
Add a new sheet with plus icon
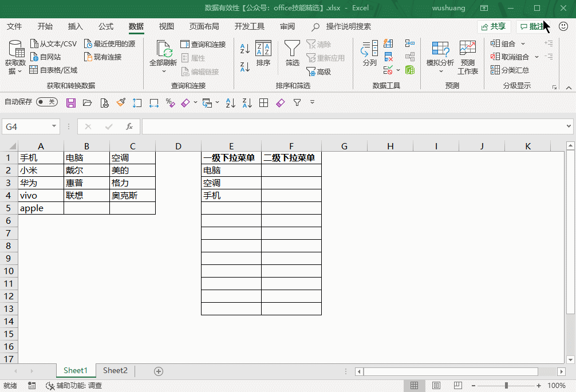point(159,371)
